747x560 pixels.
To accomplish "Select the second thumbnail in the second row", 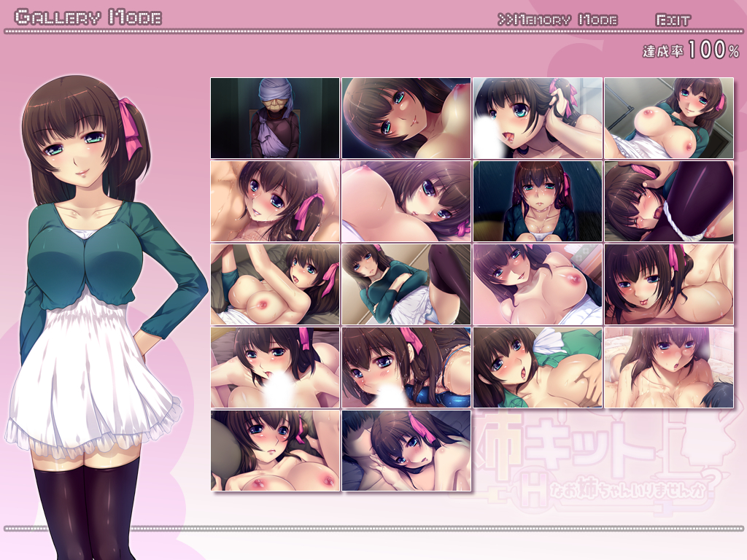I will 406,201.
